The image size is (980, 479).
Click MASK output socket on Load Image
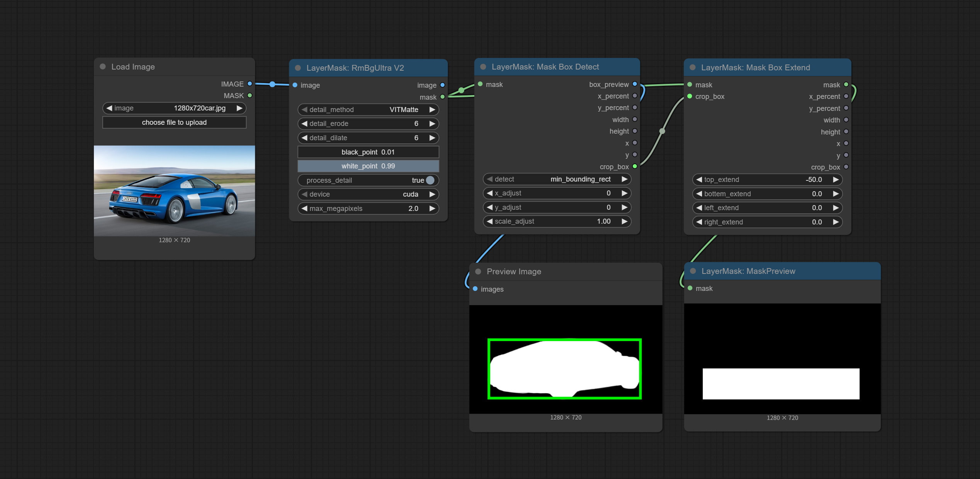[x=250, y=95]
